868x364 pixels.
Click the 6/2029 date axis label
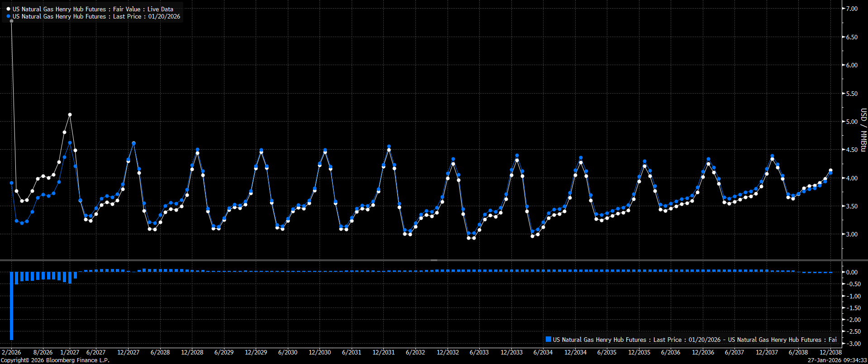[224, 352]
